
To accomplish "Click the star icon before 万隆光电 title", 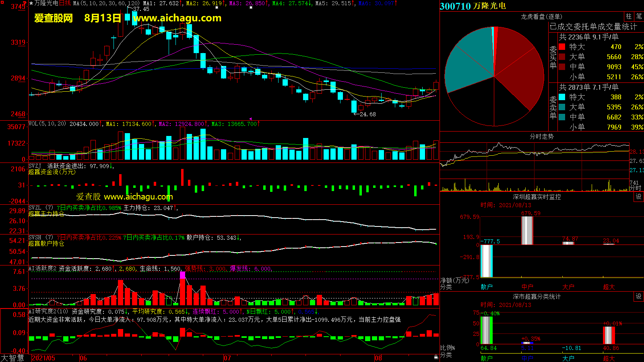I will 31,3.
